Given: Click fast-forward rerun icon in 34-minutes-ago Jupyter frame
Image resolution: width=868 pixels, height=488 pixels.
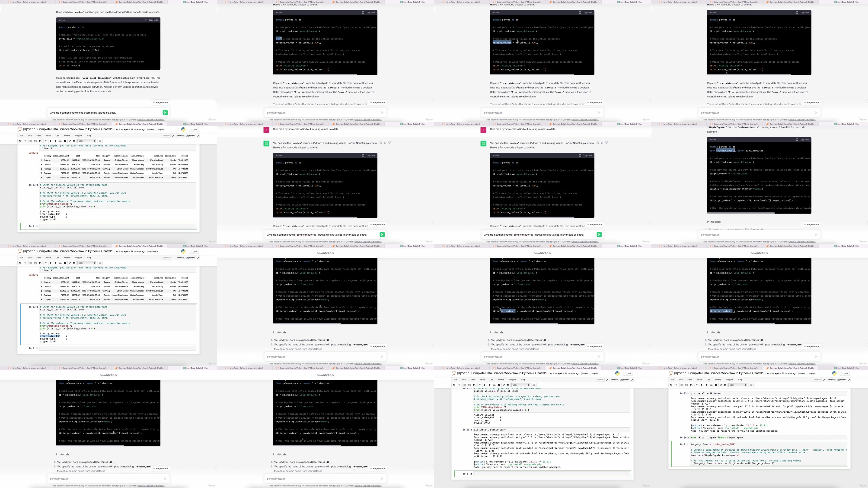Looking at the screenshot, I should point(508,385).
